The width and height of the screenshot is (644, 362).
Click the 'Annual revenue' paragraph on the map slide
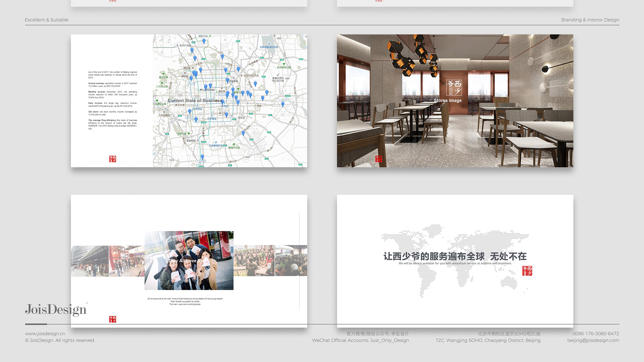click(112, 85)
